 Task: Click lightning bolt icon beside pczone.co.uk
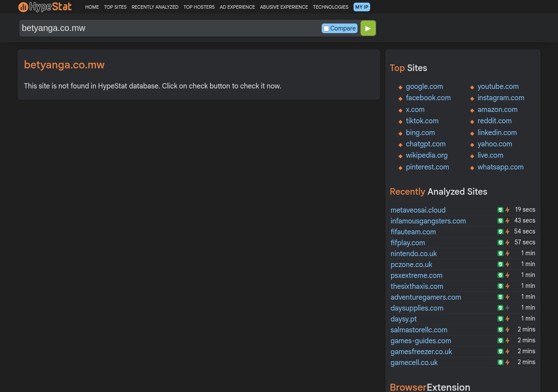pyautogui.click(x=507, y=264)
